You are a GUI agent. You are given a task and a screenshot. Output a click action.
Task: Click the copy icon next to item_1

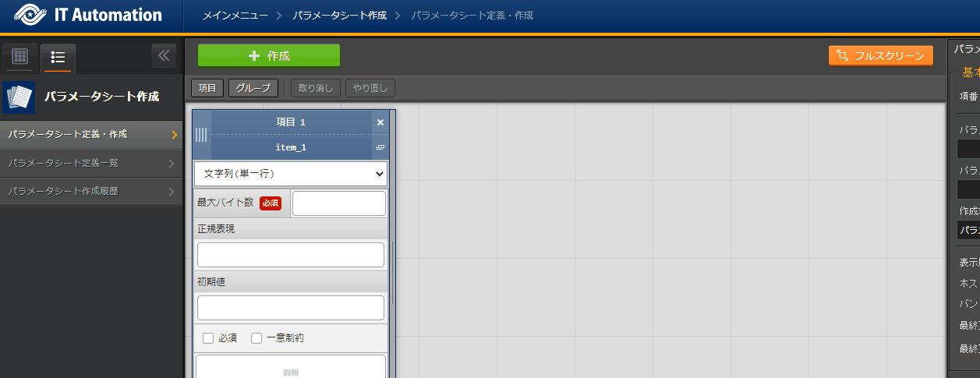pos(380,147)
